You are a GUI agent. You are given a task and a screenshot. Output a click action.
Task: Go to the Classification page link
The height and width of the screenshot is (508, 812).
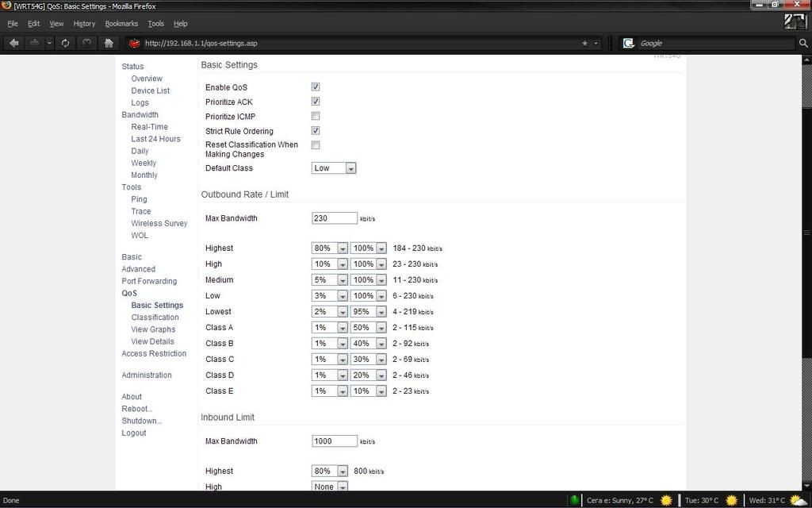click(155, 317)
